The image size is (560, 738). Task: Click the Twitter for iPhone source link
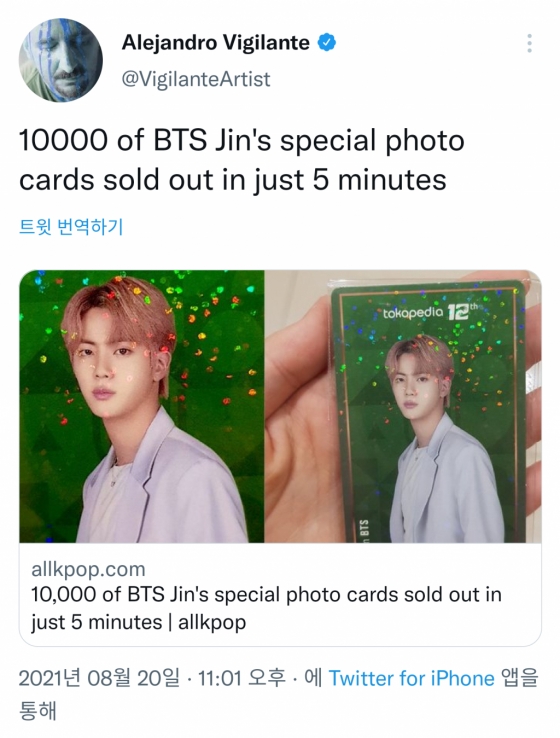(411, 678)
